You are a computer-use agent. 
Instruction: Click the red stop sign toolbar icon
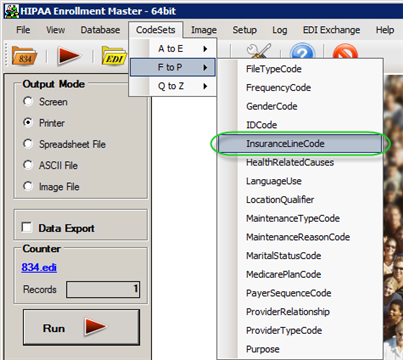click(345, 51)
